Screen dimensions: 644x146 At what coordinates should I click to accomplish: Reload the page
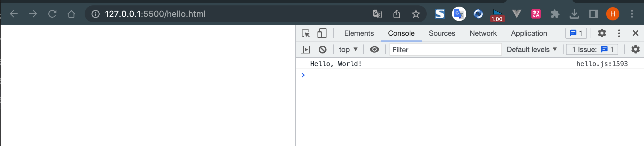(x=52, y=14)
